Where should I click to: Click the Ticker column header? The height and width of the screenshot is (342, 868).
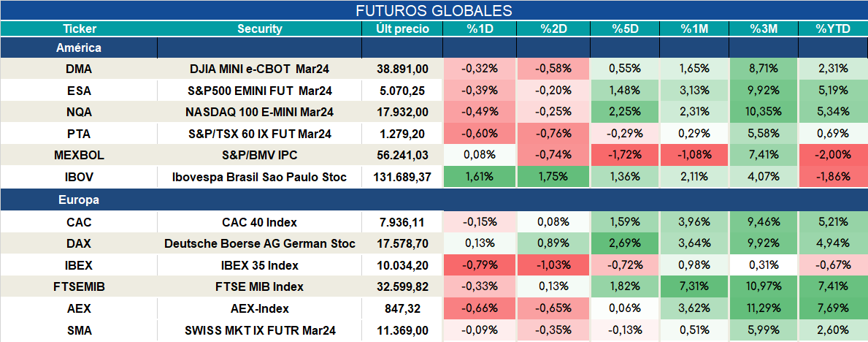79,29
